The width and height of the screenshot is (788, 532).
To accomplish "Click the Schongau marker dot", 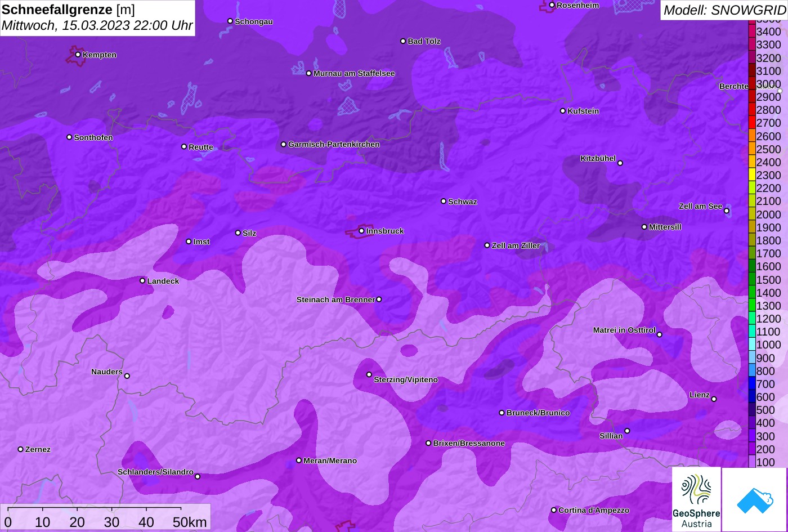I will (x=230, y=21).
